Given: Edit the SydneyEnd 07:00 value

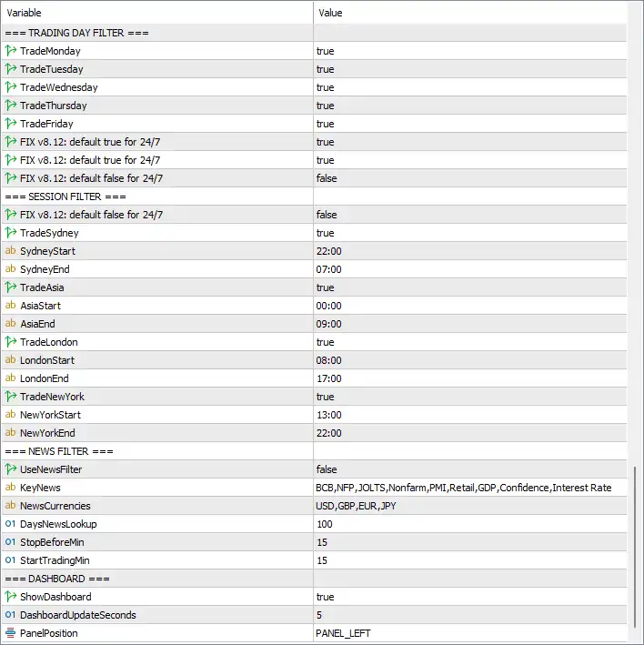Looking at the screenshot, I should point(470,269).
